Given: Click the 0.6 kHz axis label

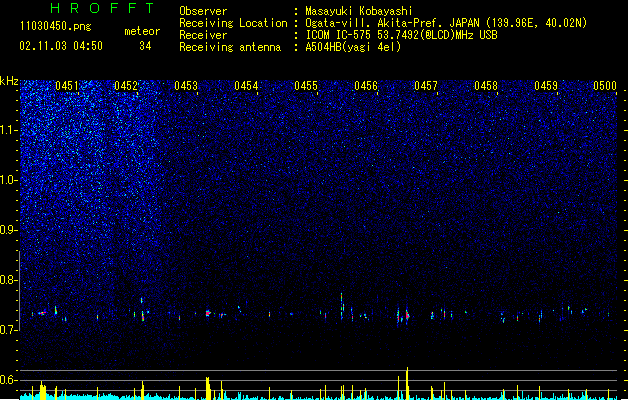Looking at the screenshot, I should tap(8, 380).
